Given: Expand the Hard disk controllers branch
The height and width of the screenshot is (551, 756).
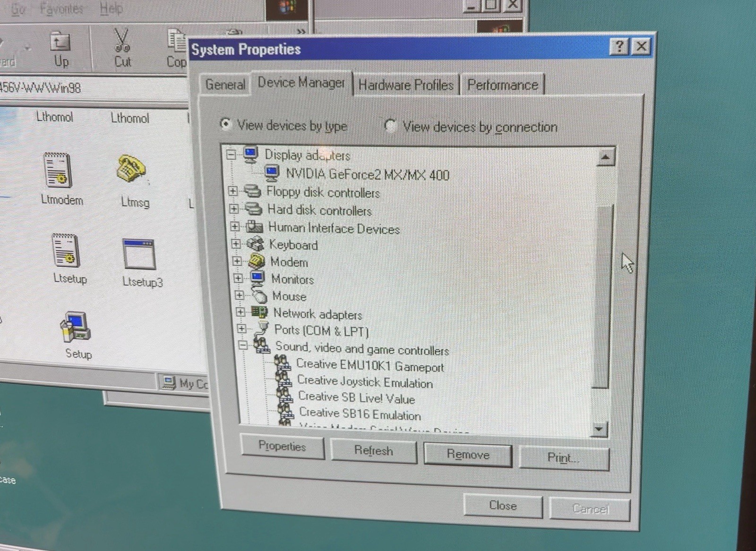Looking at the screenshot, I should [x=234, y=208].
